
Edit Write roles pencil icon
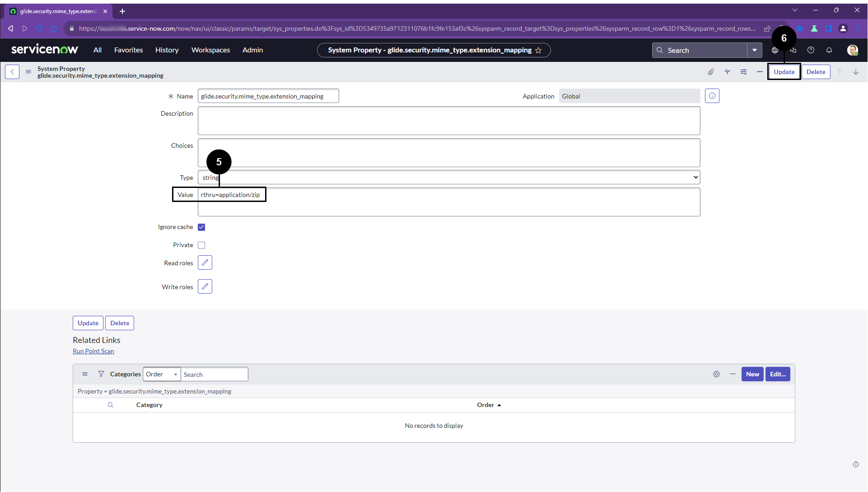(x=205, y=286)
